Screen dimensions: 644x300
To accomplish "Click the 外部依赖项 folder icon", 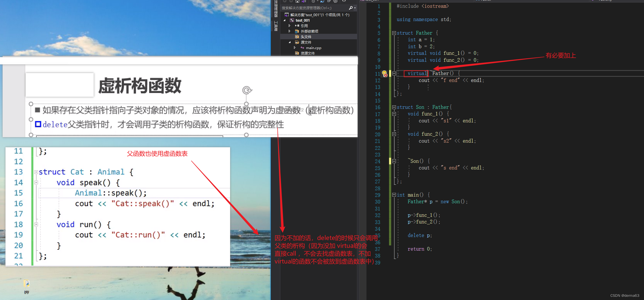I will 297,31.
